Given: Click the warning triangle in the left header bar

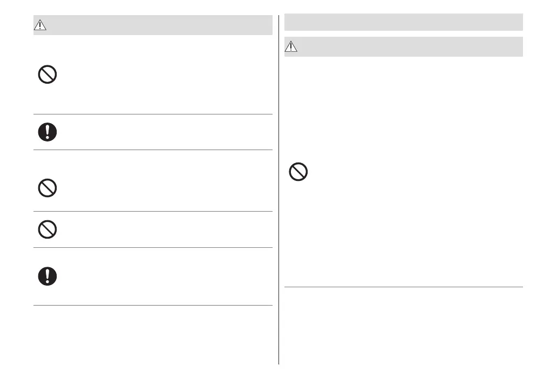Looking at the screenshot, I should click(40, 25).
